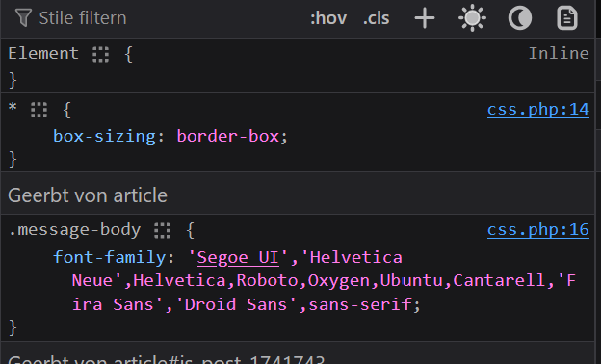Toggle the .cls classes panel
This screenshot has width=601, height=364.
(x=376, y=18)
